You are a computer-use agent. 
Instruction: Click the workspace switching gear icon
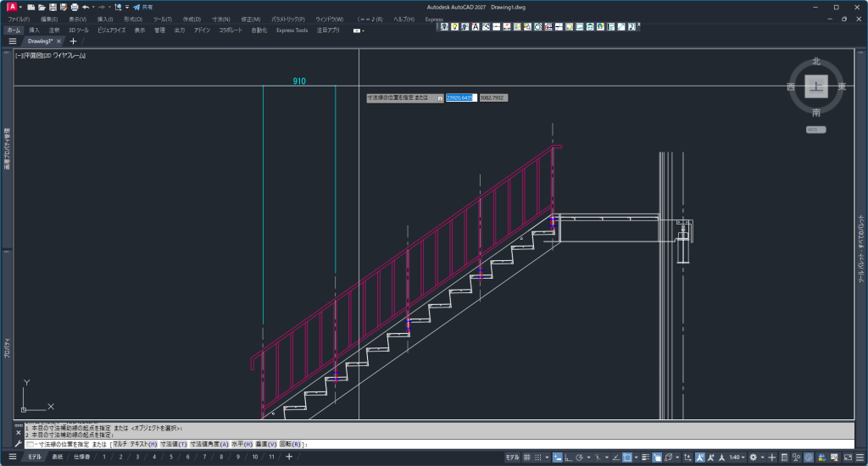[753, 458]
